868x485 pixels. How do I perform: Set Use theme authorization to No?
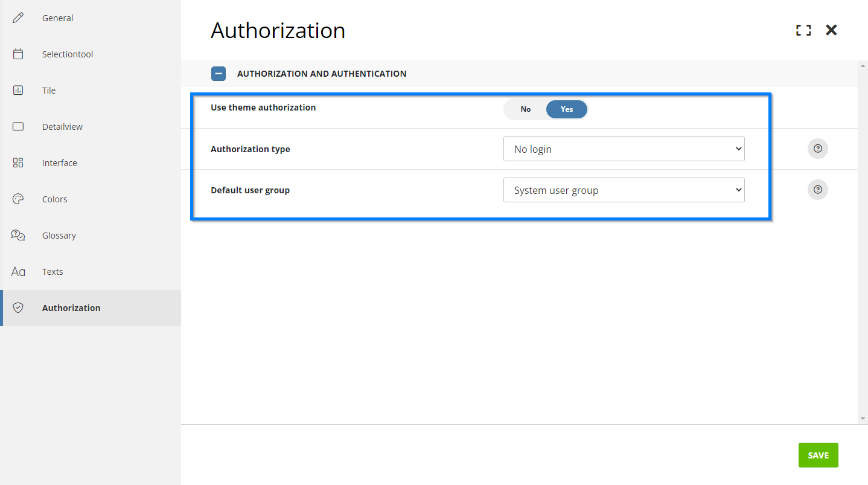coord(526,109)
